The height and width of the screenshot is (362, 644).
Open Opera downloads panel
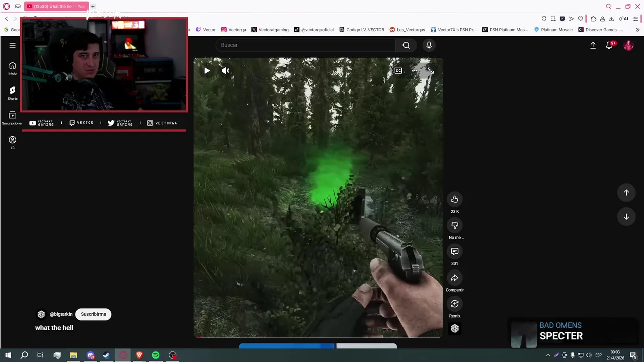click(611, 19)
